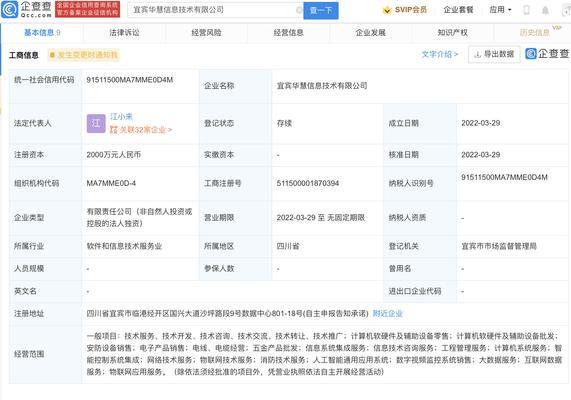Click company type 有限责任公司 value
The image size is (571, 400).
pyautogui.click(x=139, y=217)
